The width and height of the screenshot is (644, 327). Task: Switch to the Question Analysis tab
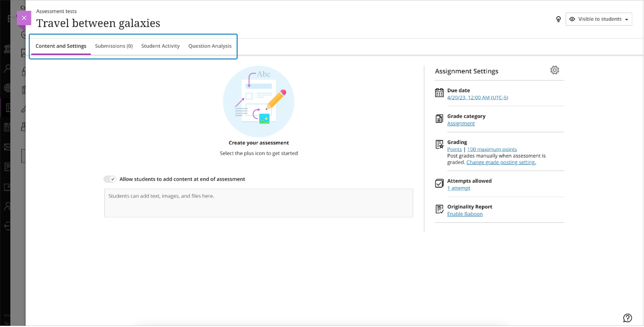210,46
